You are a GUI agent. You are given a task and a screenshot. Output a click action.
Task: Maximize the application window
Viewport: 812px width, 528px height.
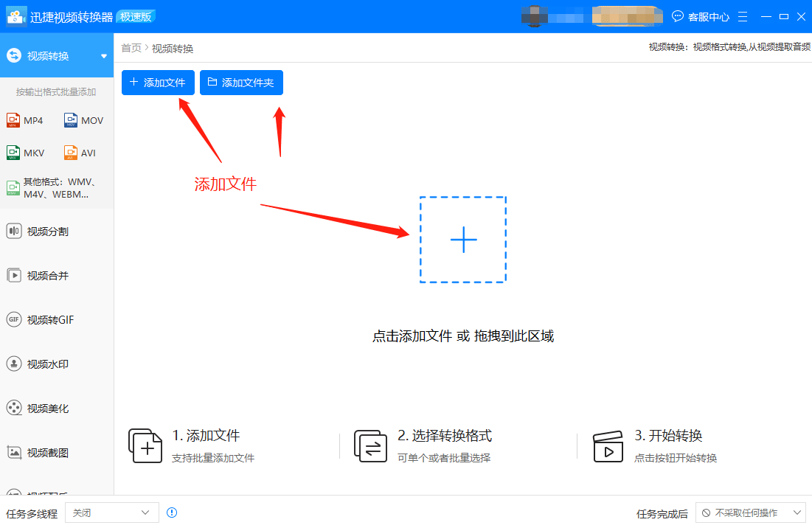pyautogui.click(x=784, y=16)
